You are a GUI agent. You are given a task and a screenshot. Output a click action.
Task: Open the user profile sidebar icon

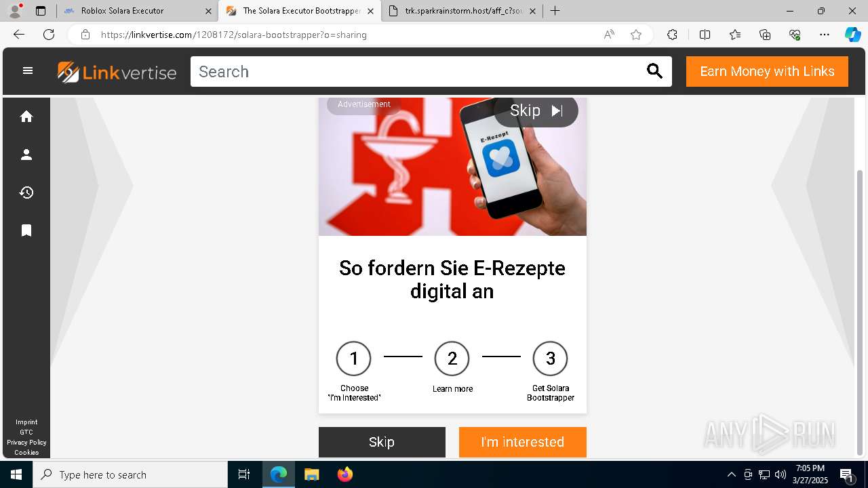26,155
